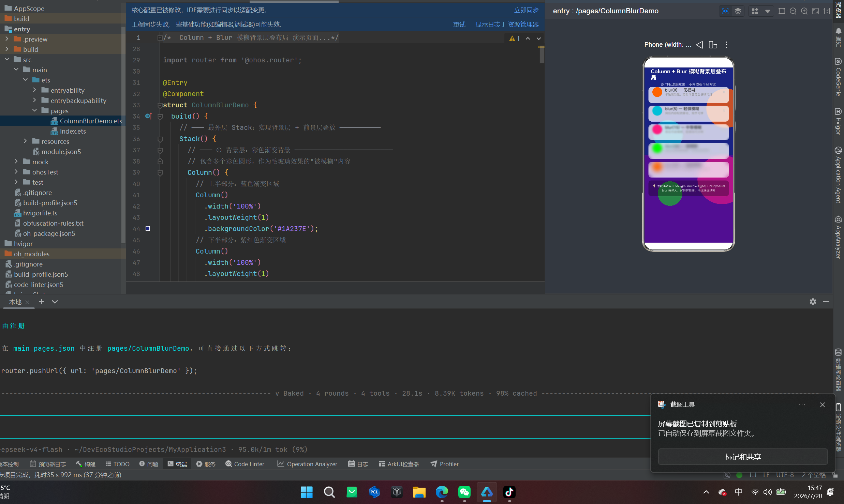Open the three-dot menu beside Phone
This screenshot has width=844, height=504.
726,45
